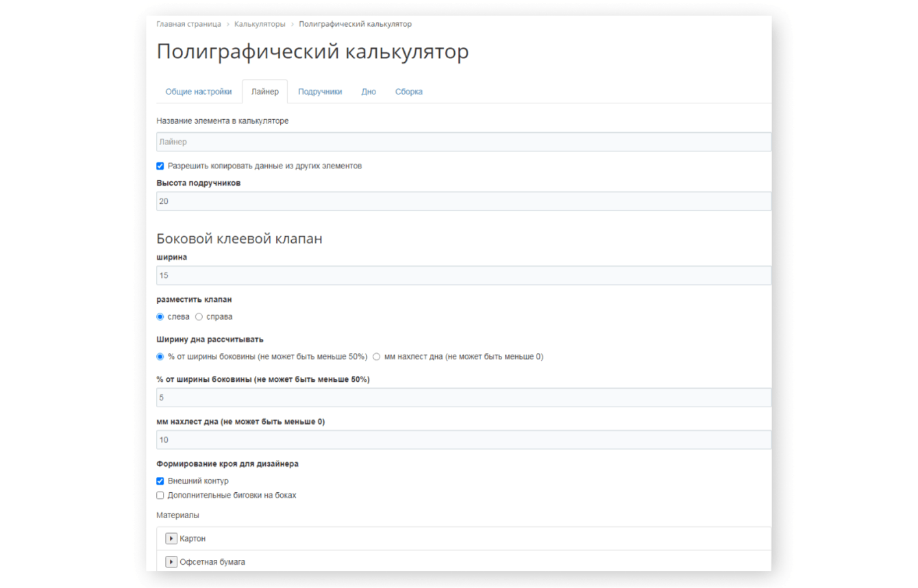This screenshot has height=588, width=918.
Task: Open the Дно tab
Action: [x=369, y=92]
